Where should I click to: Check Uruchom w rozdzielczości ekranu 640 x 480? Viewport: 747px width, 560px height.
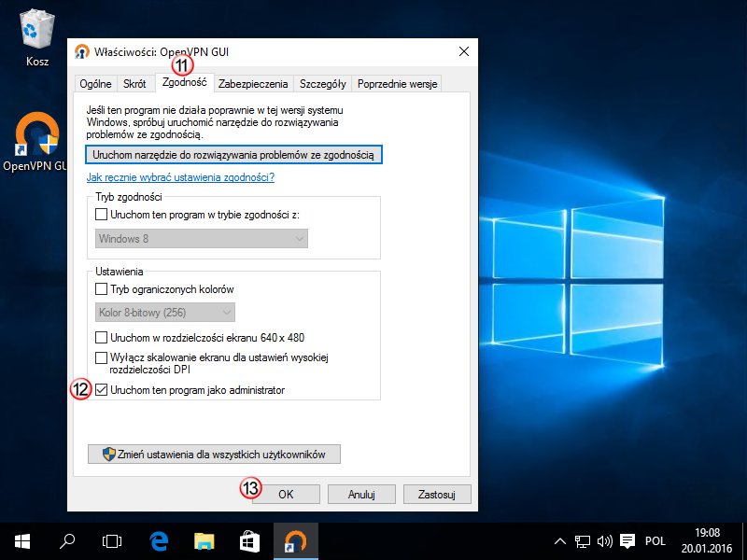pos(101,338)
